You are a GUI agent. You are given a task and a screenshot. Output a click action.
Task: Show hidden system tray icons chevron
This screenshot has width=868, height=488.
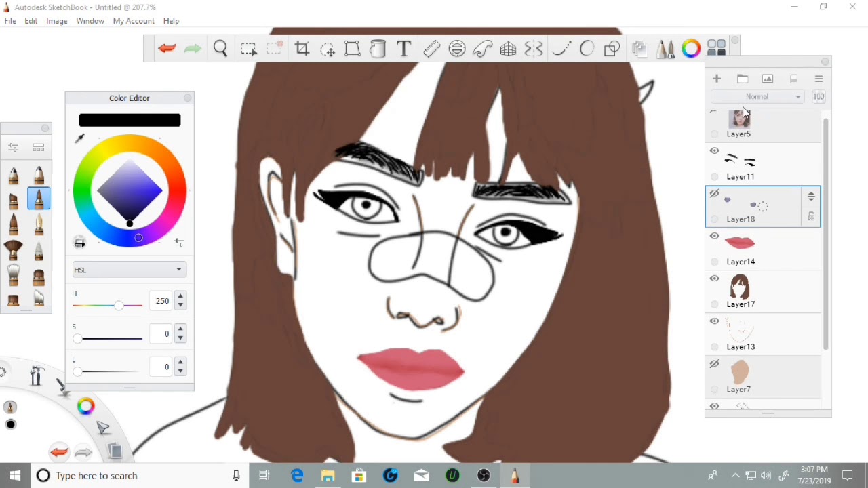[735, 476]
